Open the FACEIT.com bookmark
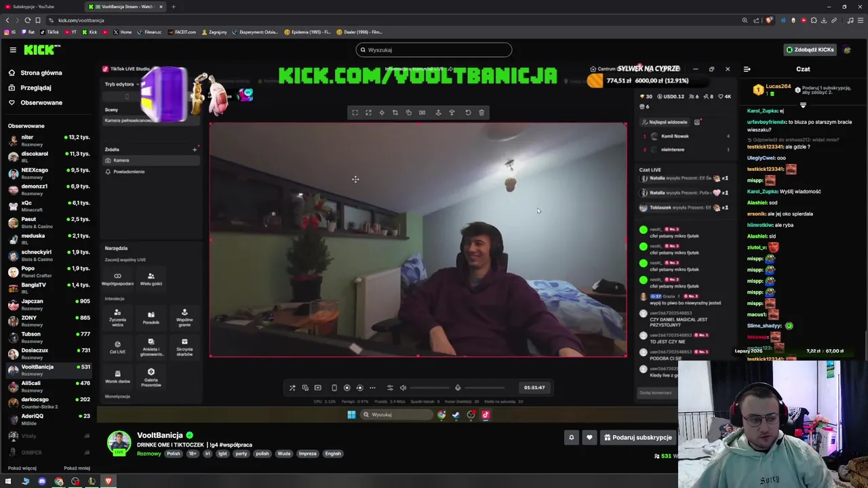This screenshot has height=488, width=868. [x=182, y=32]
